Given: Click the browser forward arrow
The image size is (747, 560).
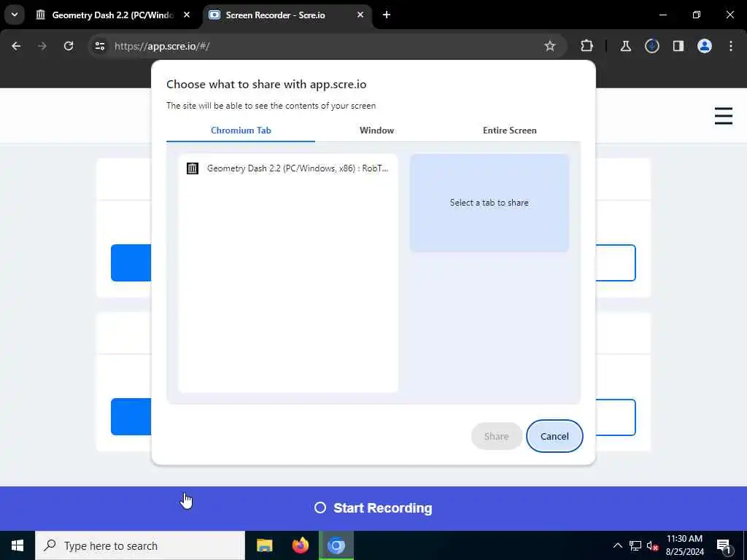Looking at the screenshot, I should pyautogui.click(x=42, y=46).
